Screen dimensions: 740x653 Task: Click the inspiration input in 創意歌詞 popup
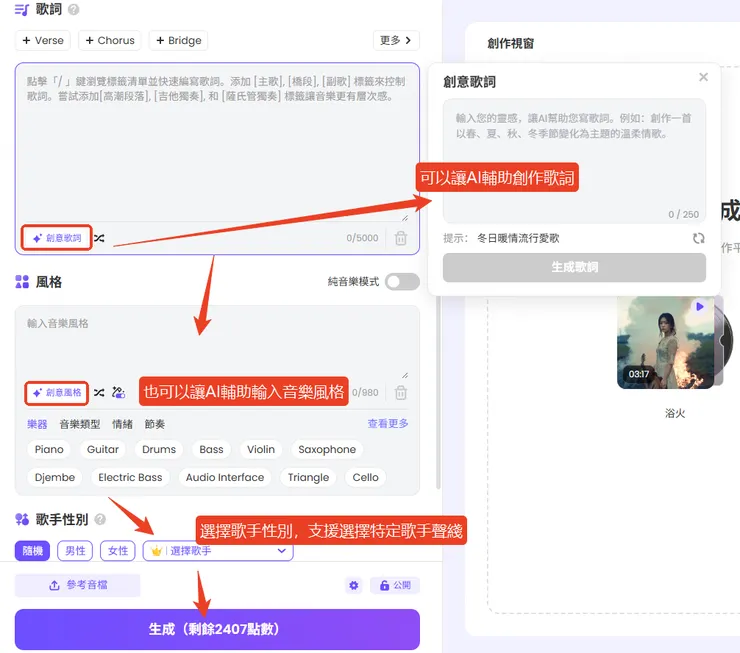(x=574, y=160)
